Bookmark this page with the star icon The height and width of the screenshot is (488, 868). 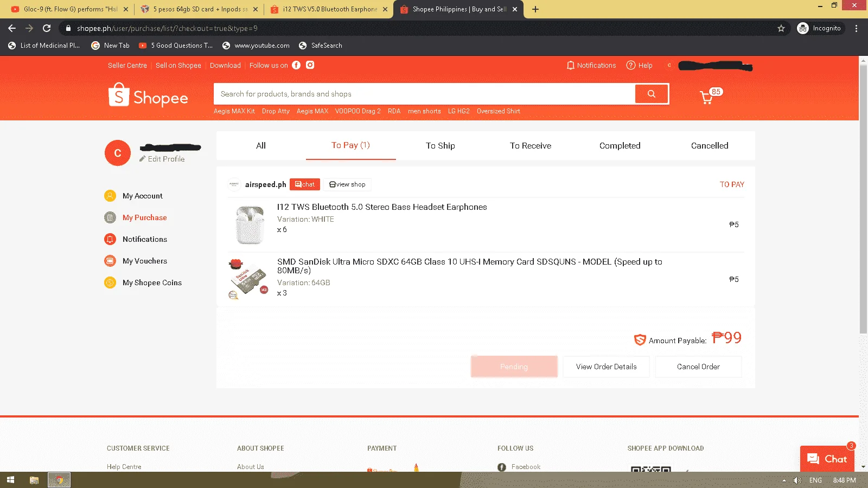pos(781,28)
